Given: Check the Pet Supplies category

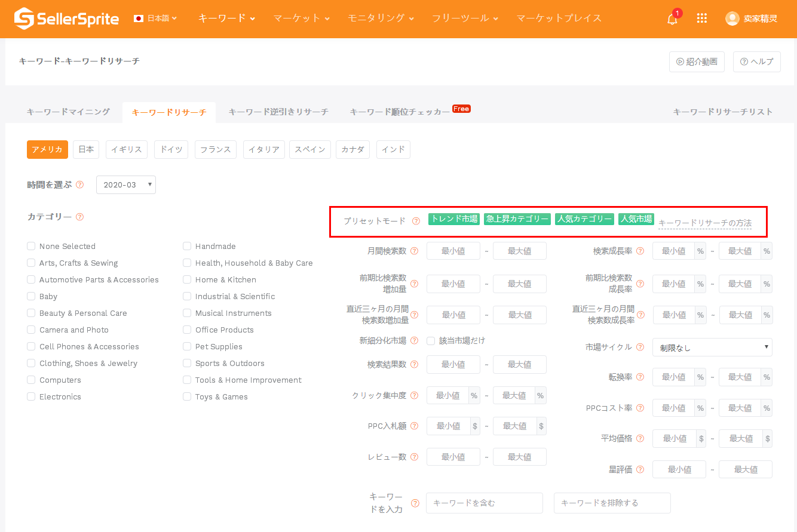Looking at the screenshot, I should [187, 346].
